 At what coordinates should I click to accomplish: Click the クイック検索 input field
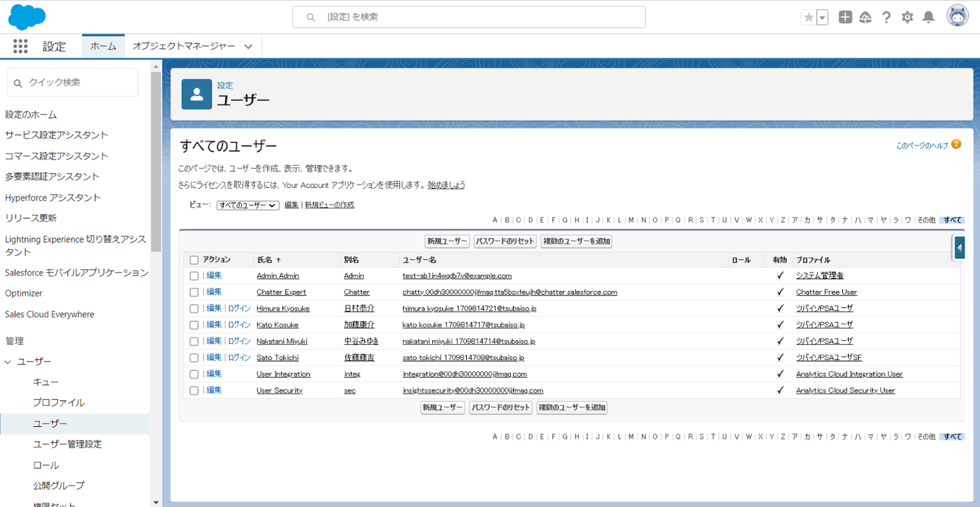(73, 82)
